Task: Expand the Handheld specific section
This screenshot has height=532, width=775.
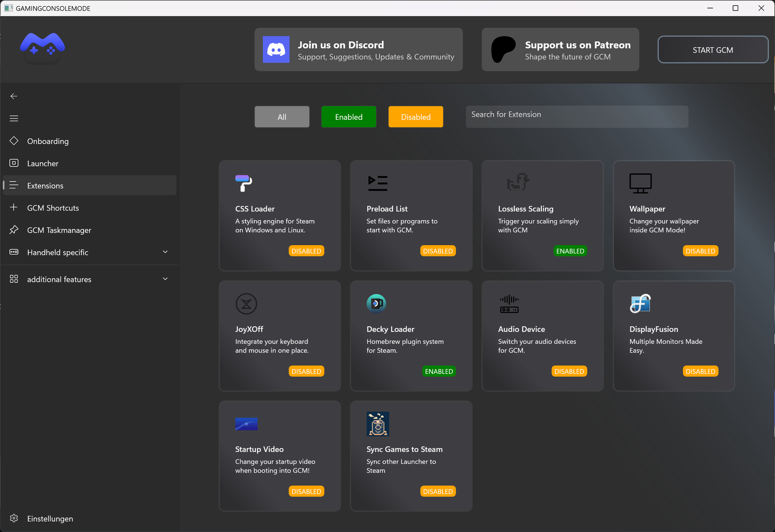Action: (x=165, y=252)
